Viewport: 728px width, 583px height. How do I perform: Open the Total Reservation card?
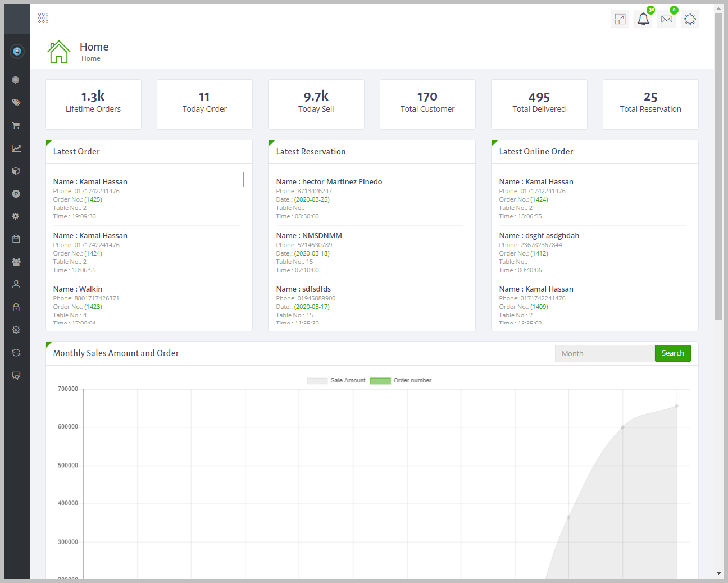[x=650, y=104]
